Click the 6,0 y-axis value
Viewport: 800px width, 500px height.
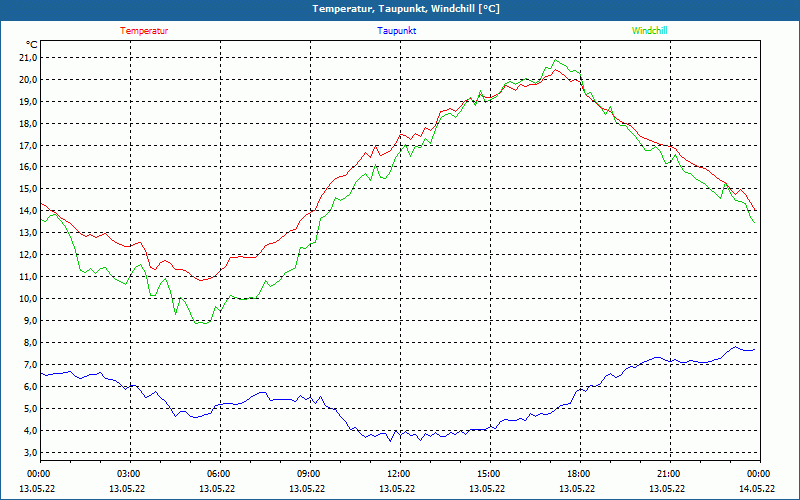point(31,386)
